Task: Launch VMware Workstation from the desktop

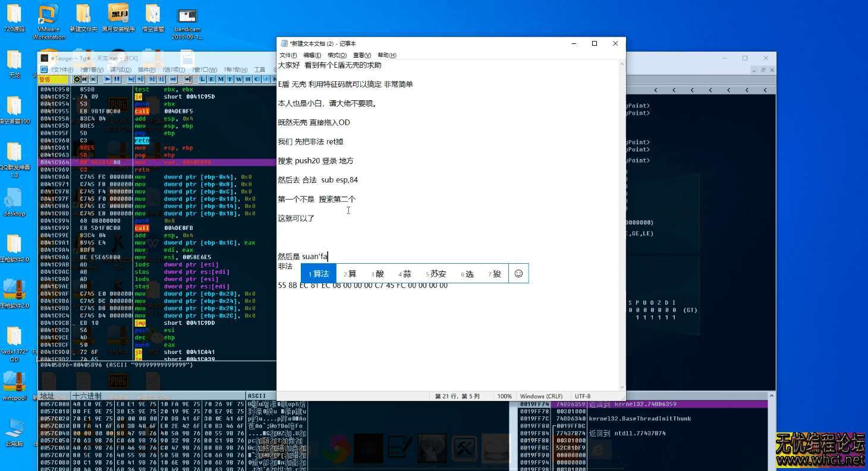Action: pos(47,15)
